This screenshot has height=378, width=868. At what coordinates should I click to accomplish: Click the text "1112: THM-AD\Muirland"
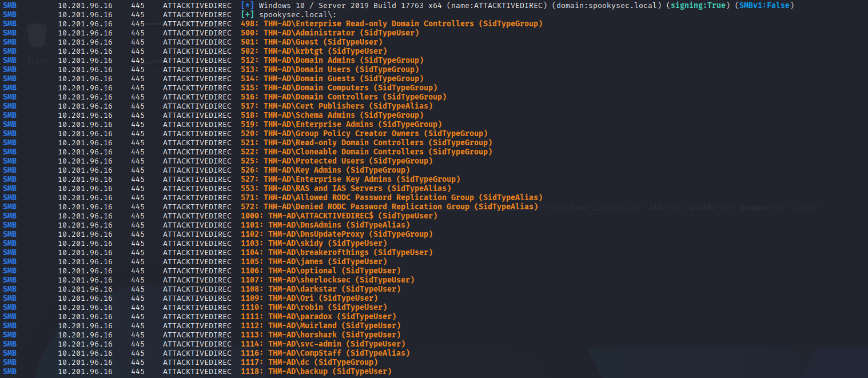(289, 325)
